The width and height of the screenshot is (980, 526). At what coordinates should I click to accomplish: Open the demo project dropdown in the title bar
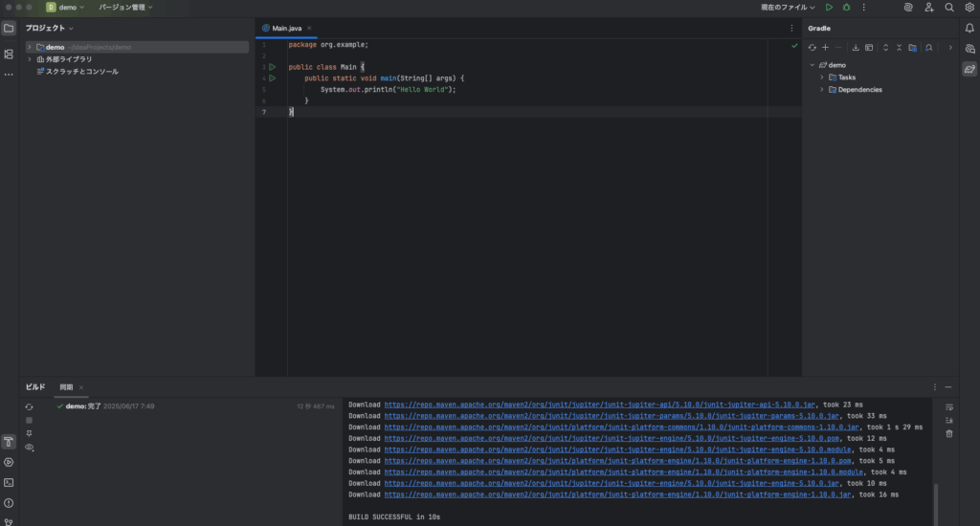click(65, 8)
